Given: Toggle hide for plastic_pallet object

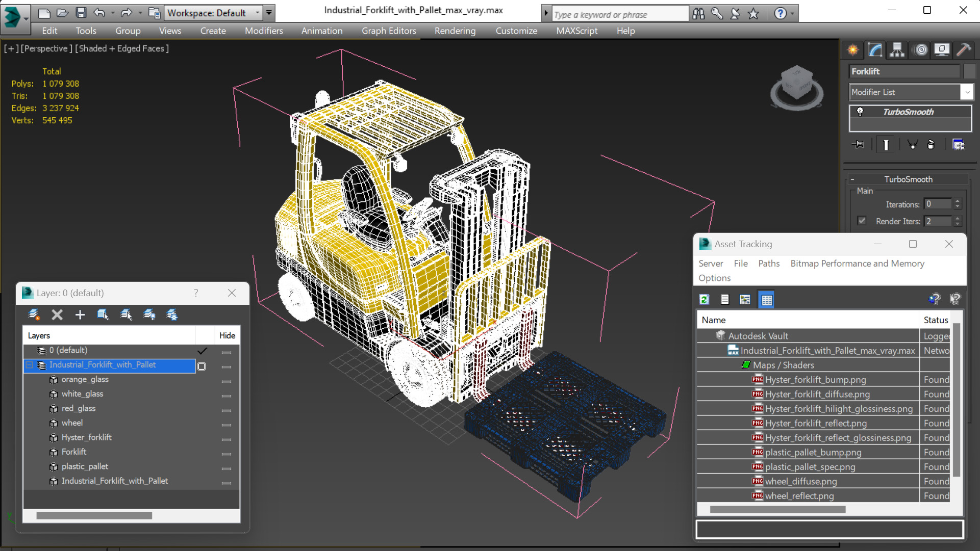Looking at the screenshot, I should click(227, 468).
